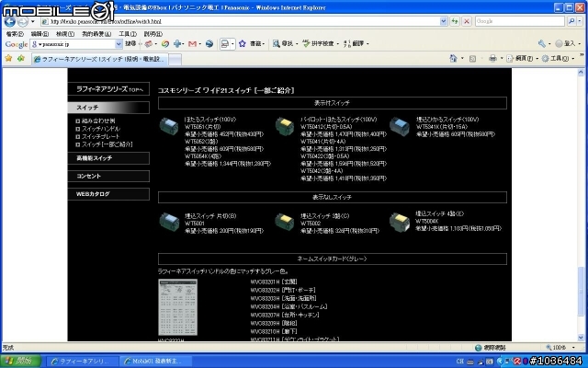Open recent pages dropdown next to Forward
Screen dimensions: 588x368
point(33,22)
